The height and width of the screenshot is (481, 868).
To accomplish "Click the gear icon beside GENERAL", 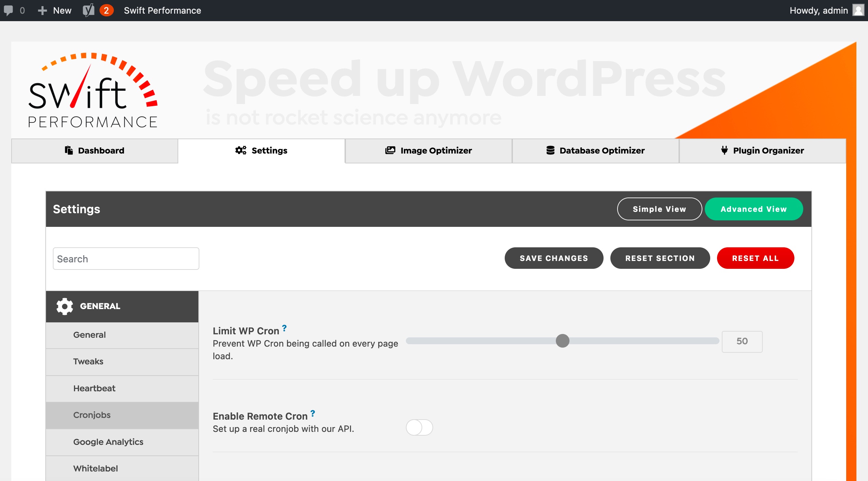I will (x=65, y=306).
